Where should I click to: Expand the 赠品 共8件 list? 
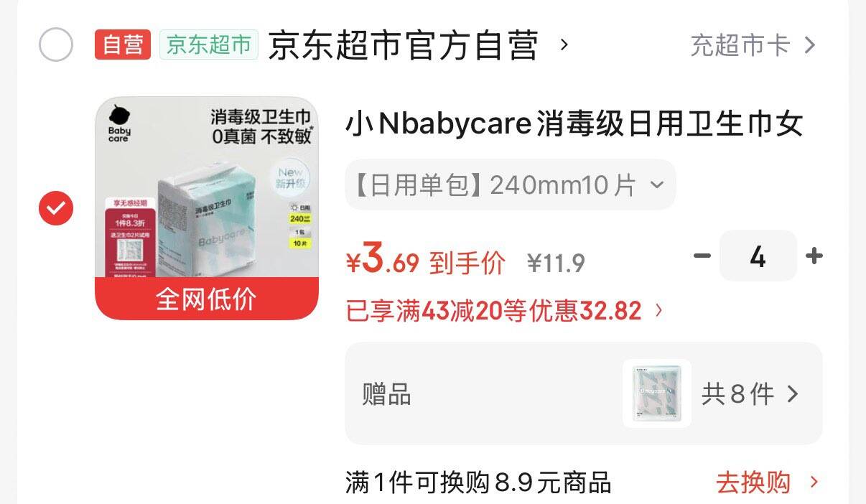[584, 393]
